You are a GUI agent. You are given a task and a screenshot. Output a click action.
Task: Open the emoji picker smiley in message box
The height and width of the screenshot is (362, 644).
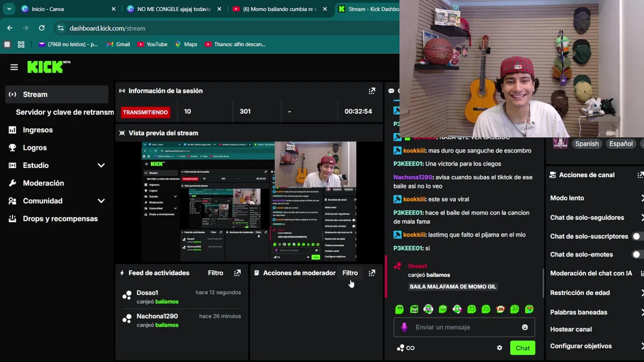coord(525,327)
